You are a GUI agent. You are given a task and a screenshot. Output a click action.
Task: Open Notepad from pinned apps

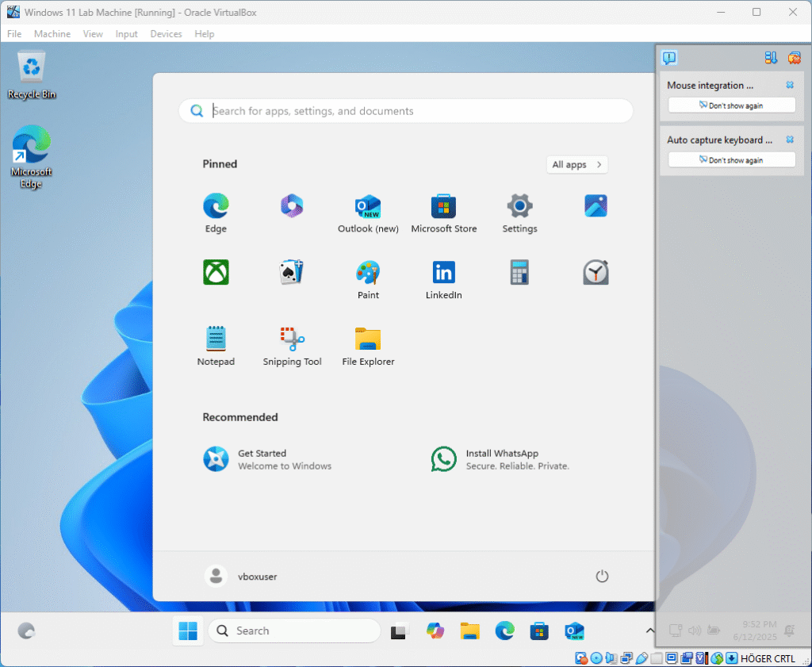pyautogui.click(x=216, y=346)
